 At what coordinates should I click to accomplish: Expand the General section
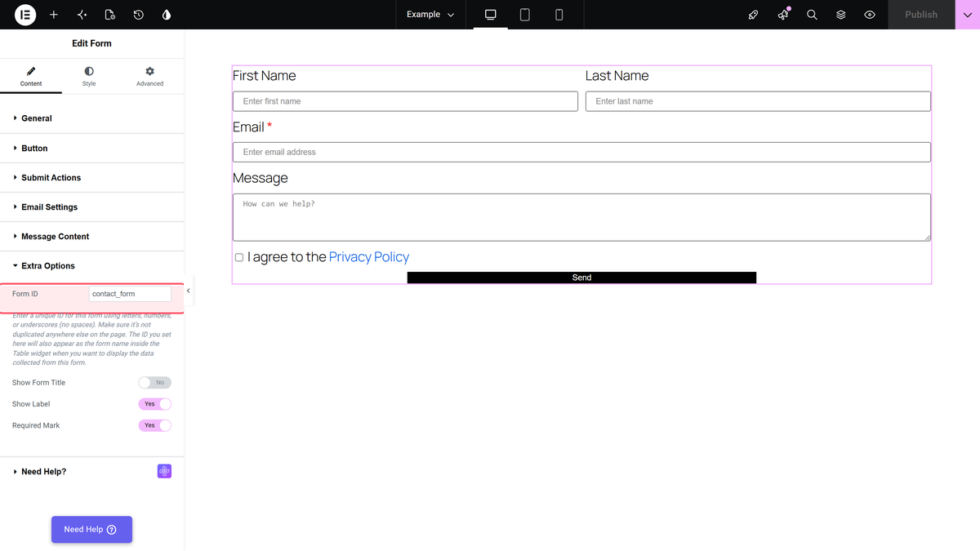(x=91, y=118)
